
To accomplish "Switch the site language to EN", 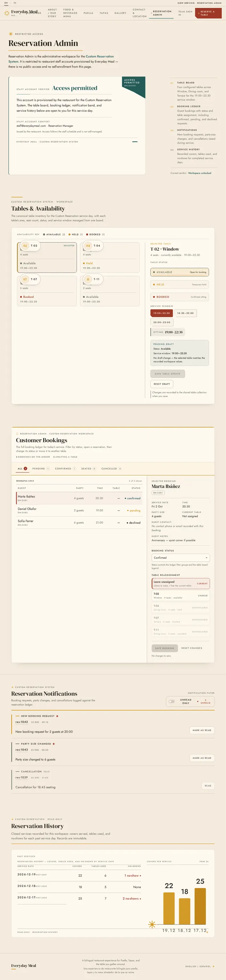I will [6, 3].
